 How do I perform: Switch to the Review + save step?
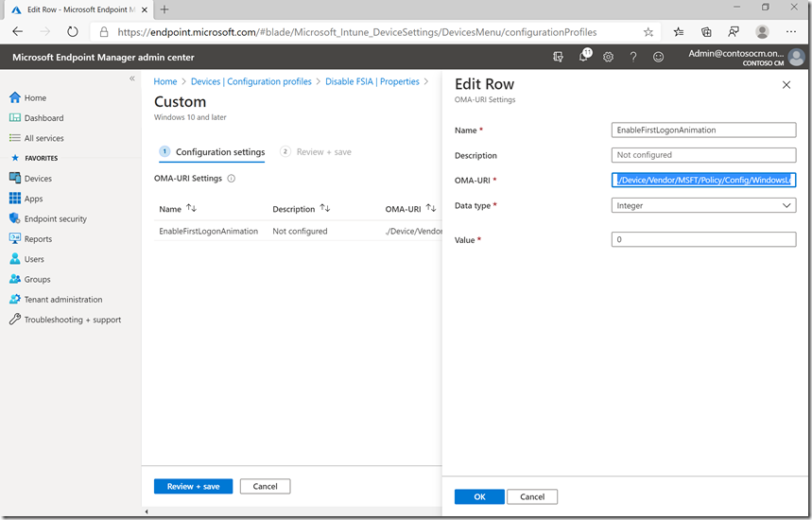pos(323,151)
